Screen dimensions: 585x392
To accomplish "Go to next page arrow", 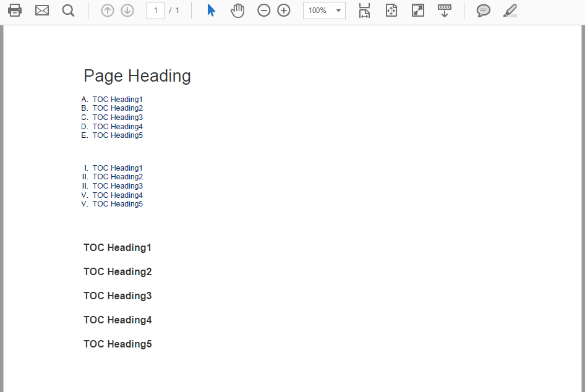I will [127, 11].
